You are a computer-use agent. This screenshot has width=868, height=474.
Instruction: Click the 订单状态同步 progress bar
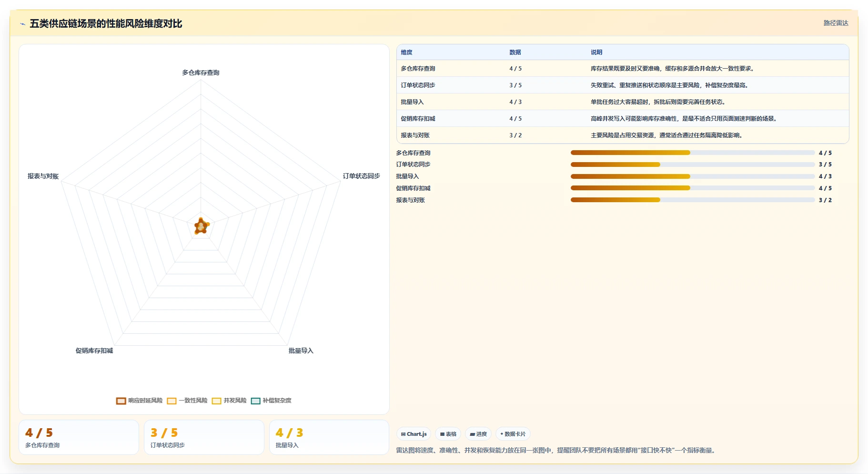point(693,165)
